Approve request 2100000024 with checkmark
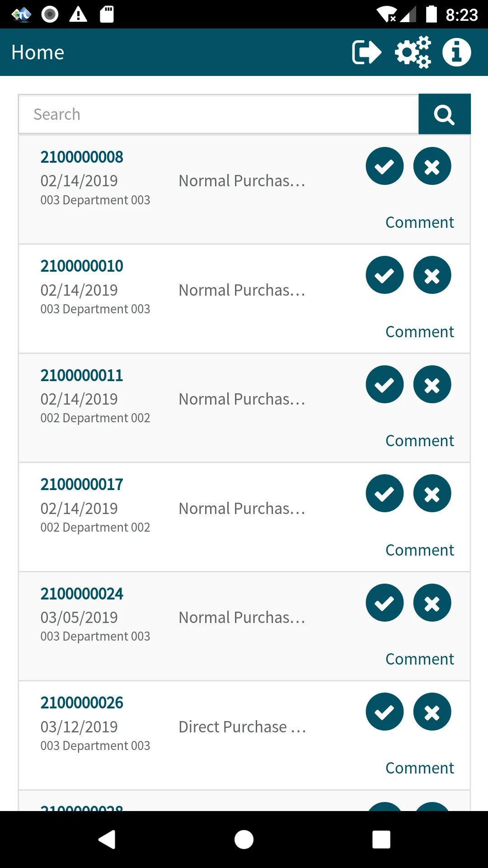The image size is (488, 868). click(x=385, y=603)
